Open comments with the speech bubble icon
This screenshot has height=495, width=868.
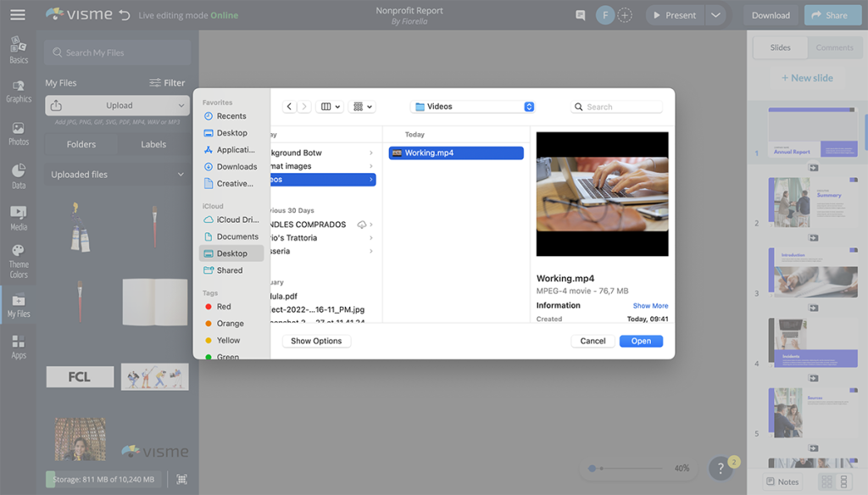(581, 14)
